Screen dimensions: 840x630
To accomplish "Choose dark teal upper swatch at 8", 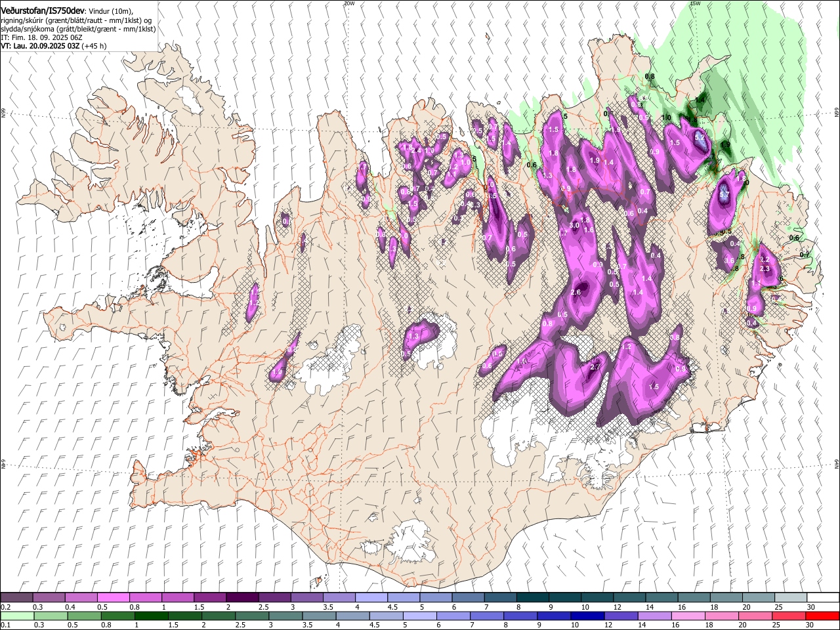I will 533,598.
